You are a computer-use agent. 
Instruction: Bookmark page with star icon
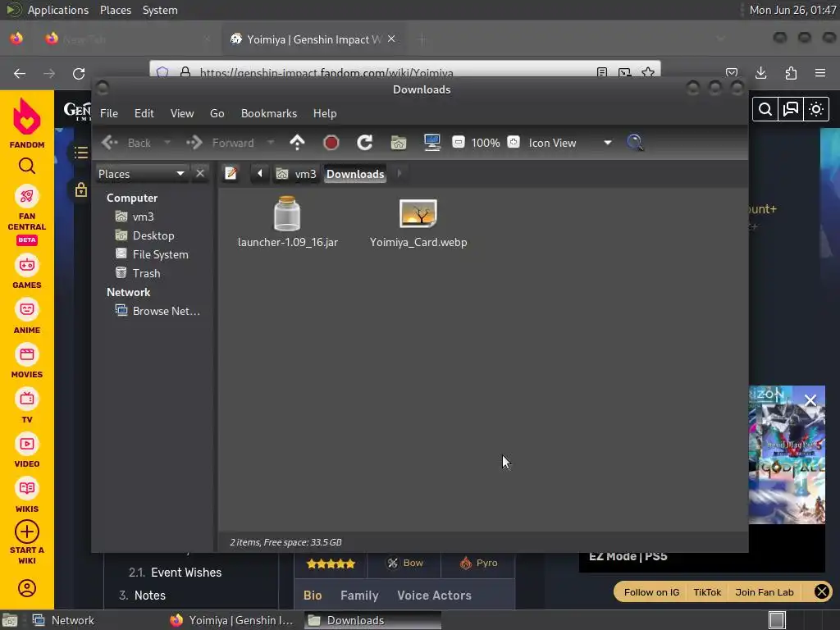[648, 72]
